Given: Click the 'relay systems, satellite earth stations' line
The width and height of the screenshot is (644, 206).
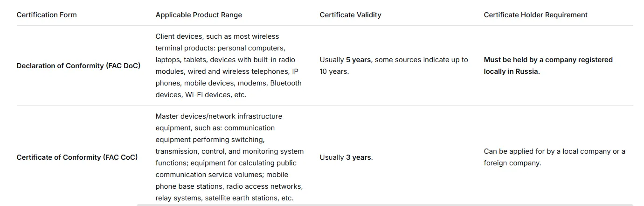Looking at the screenshot, I should (224, 198).
